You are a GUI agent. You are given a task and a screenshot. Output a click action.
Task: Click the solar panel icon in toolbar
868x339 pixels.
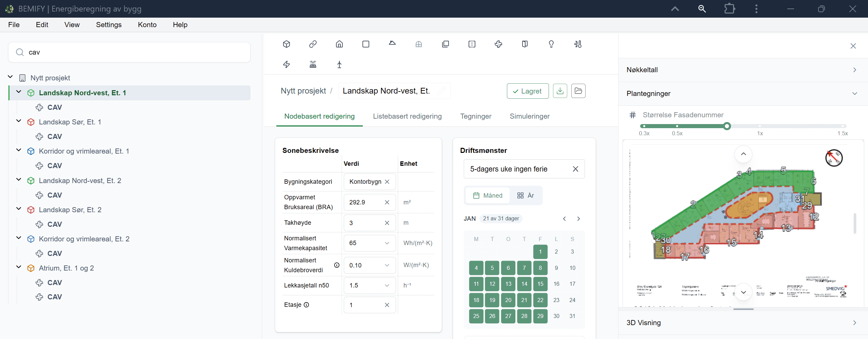pos(313,64)
